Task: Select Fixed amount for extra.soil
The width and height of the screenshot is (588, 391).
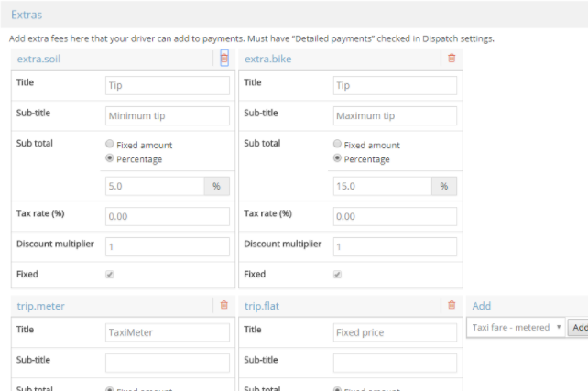Action: click(x=110, y=144)
